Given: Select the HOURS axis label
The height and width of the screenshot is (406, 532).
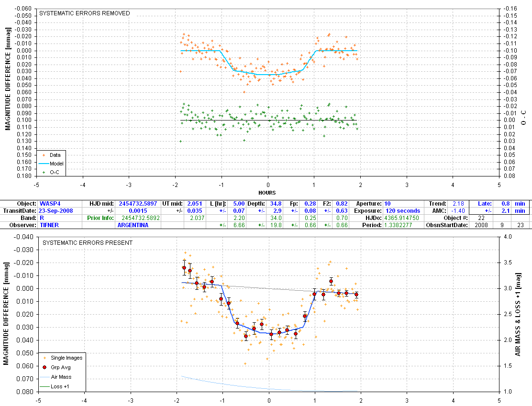Looking at the screenshot, I should 267,193.
